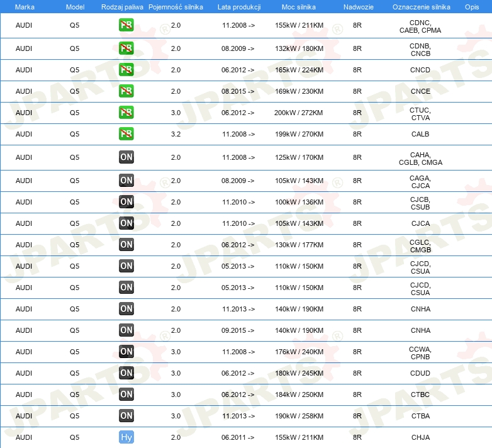492x448 pixels.
Task: Select the petrol icon in CNCD row
Action: pyautogui.click(x=126, y=70)
